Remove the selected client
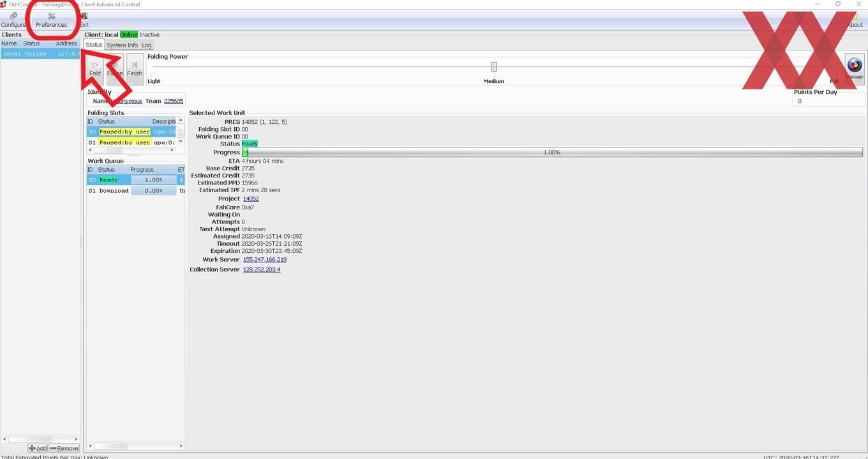The image size is (868, 459). (64, 448)
